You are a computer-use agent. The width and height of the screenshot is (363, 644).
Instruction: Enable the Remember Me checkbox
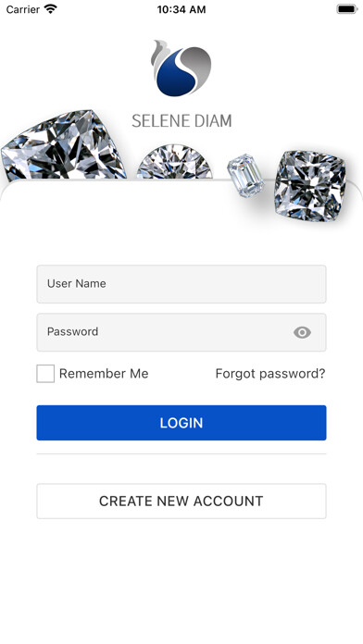pyautogui.click(x=45, y=374)
